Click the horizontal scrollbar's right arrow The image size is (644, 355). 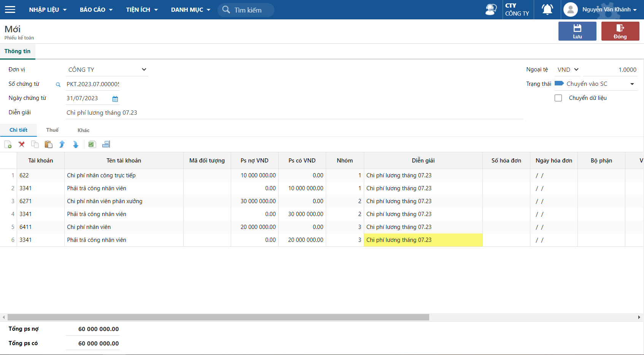[x=639, y=317]
